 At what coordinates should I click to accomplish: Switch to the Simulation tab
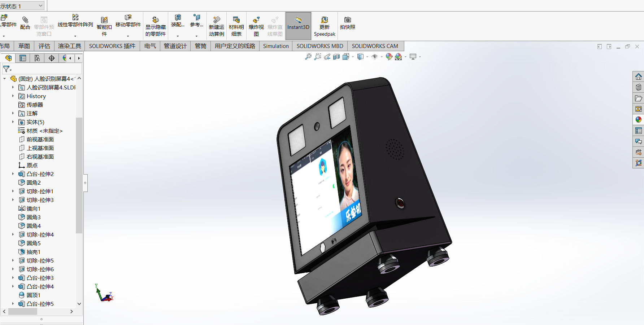coord(276,46)
